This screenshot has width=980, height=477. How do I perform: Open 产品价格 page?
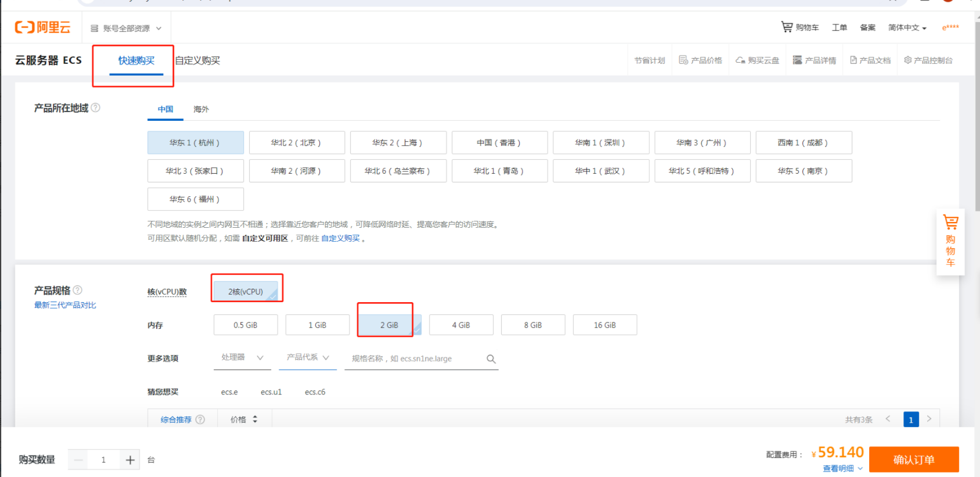click(701, 60)
